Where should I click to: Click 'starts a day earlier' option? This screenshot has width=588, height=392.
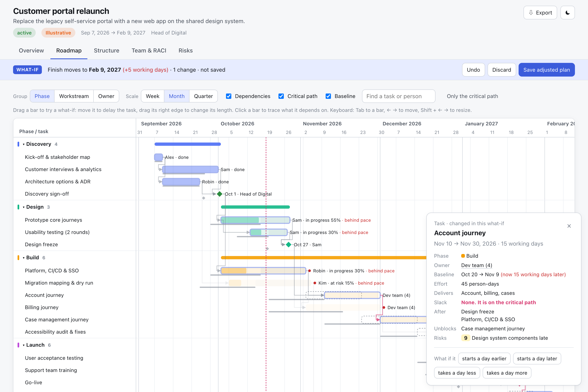click(484, 359)
